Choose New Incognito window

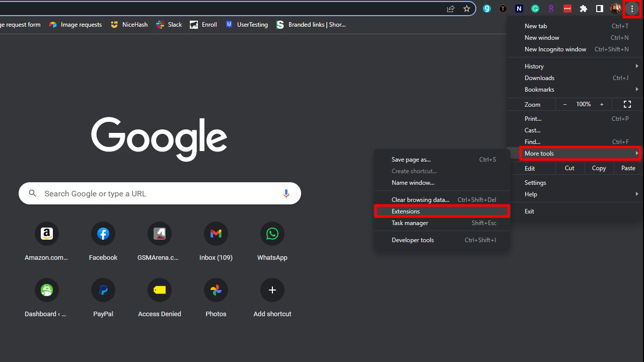(575, 49)
